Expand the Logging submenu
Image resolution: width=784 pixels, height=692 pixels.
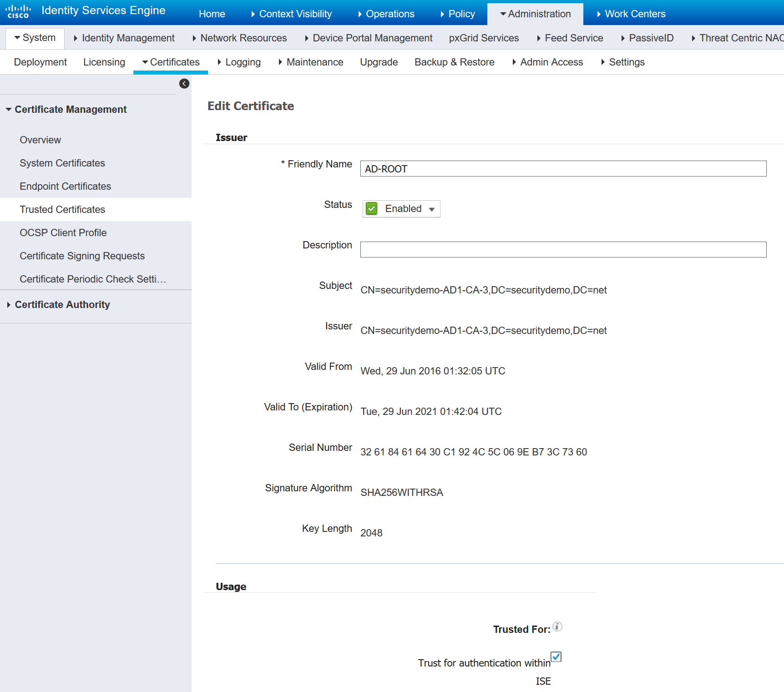click(x=239, y=62)
